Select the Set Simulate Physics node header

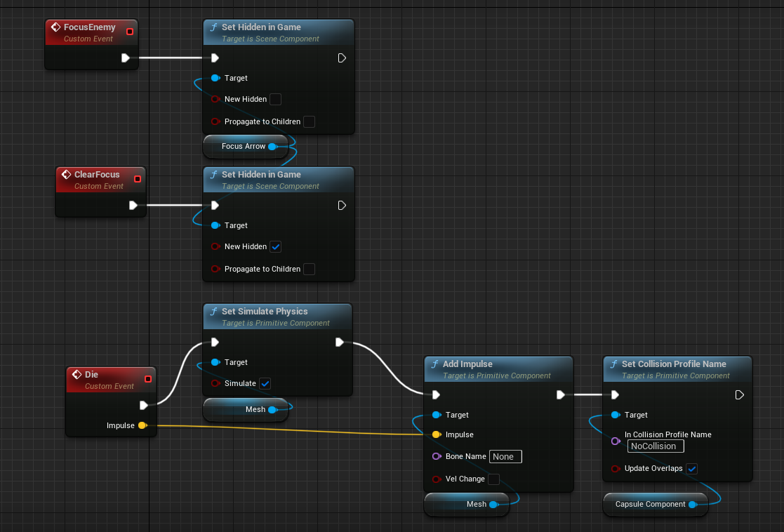[x=278, y=317]
